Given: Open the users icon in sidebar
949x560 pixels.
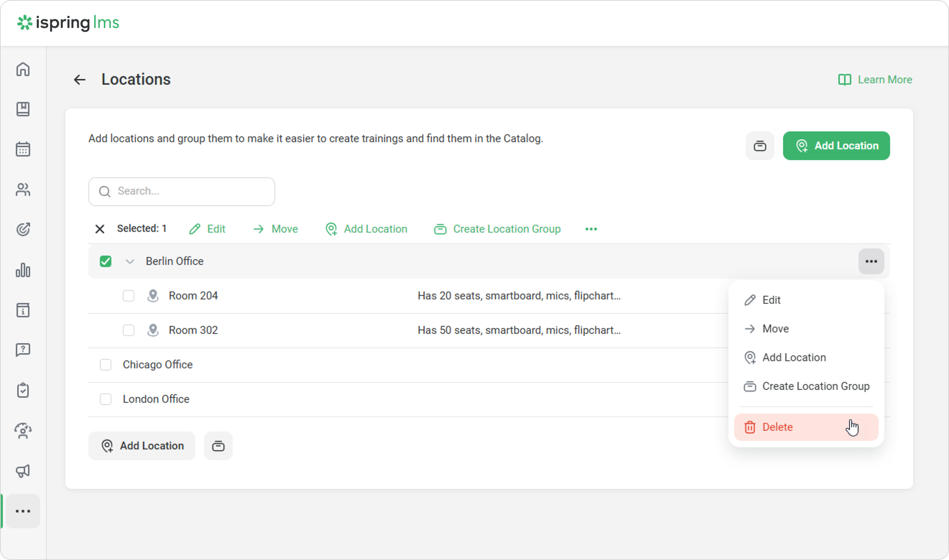Looking at the screenshot, I should click(x=23, y=190).
